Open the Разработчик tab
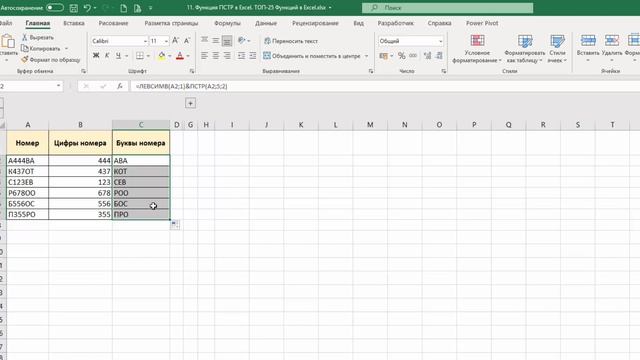640x360 pixels. 396,23
